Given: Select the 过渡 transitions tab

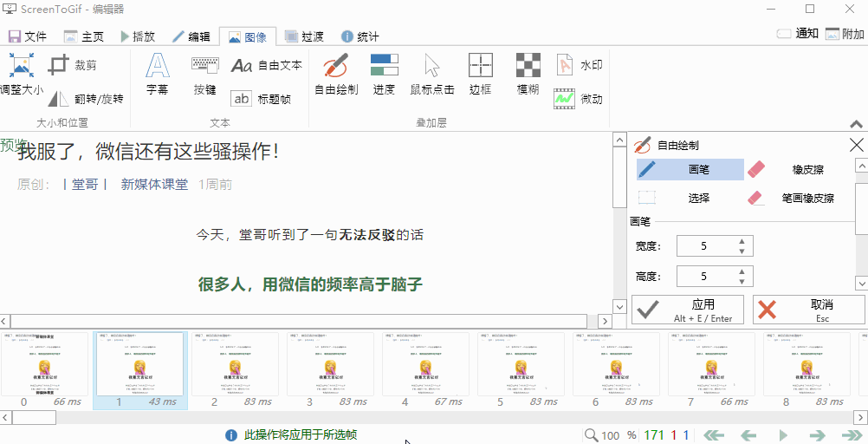Looking at the screenshot, I should 304,37.
